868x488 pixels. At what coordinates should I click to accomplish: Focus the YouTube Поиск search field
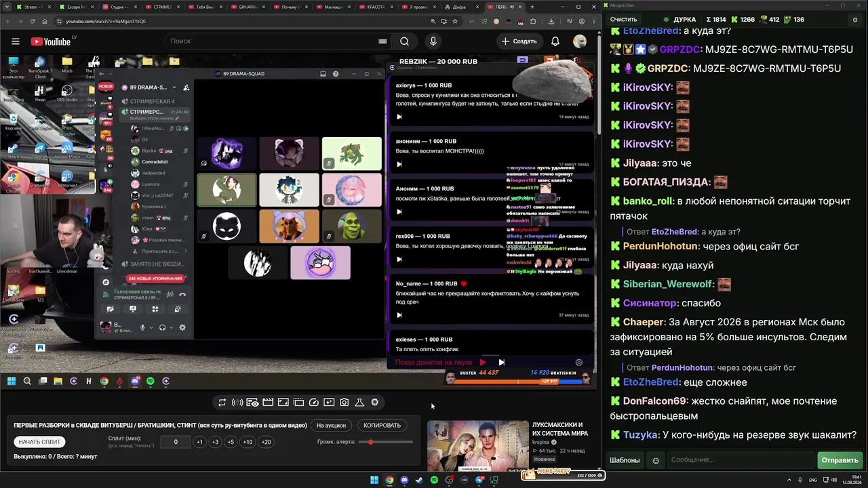pyautogui.click(x=278, y=41)
